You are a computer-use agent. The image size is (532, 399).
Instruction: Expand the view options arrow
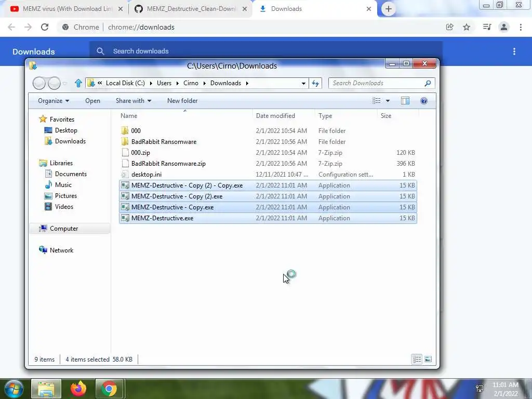pos(388,101)
